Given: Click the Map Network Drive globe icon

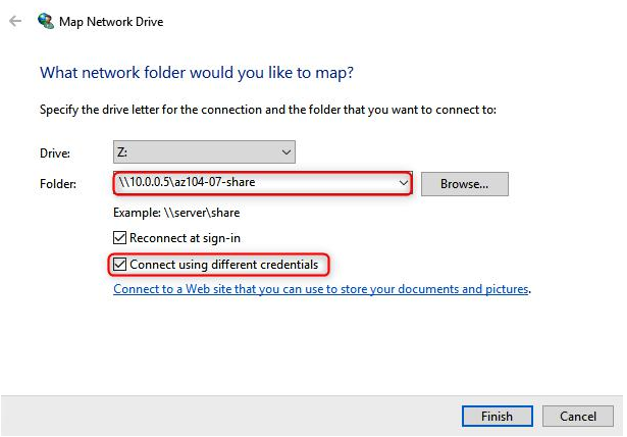Looking at the screenshot, I should (x=46, y=21).
